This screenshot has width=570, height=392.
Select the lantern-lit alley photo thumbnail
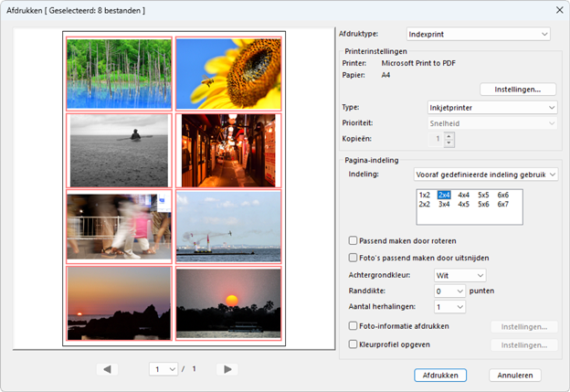click(x=228, y=150)
